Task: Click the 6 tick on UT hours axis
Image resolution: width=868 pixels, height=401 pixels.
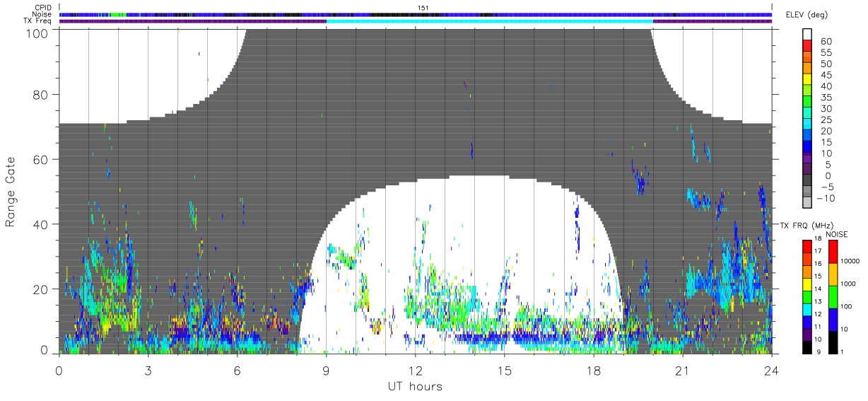Action: (237, 370)
